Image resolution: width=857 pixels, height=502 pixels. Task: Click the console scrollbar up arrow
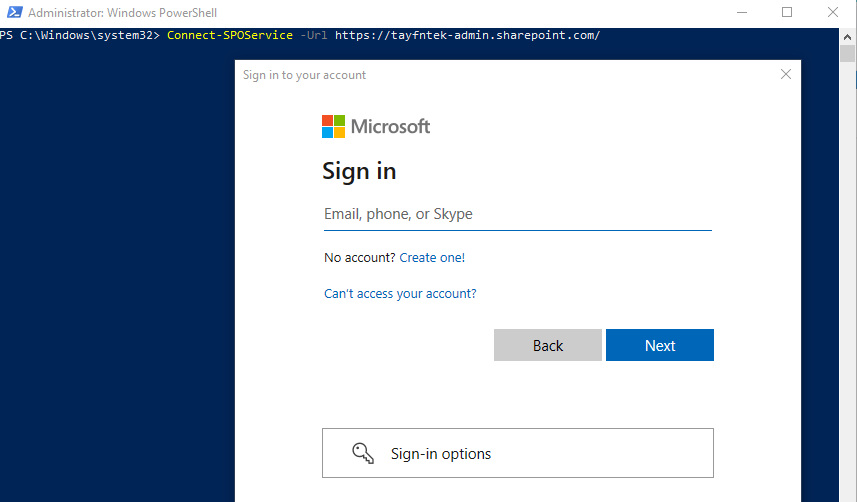point(847,37)
